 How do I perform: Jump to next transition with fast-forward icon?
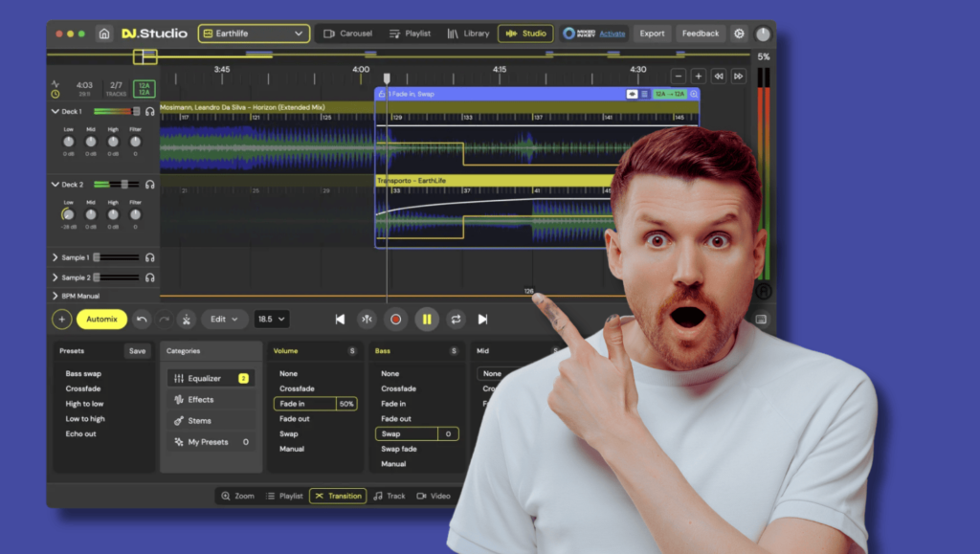point(738,77)
